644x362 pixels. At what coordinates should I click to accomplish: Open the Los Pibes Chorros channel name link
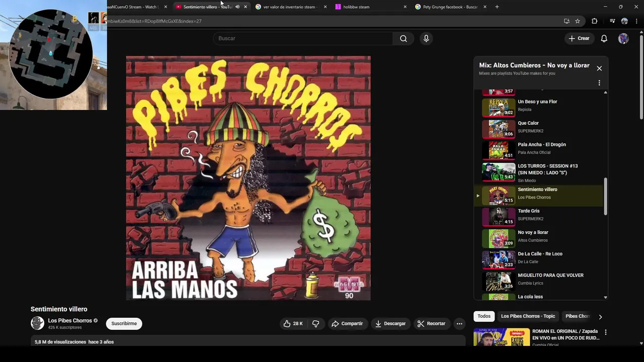[70, 321]
